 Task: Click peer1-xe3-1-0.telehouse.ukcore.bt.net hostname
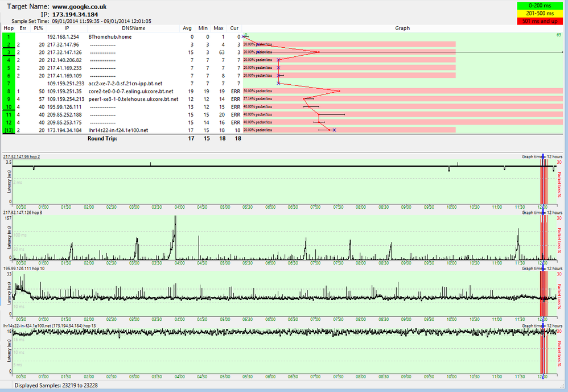(x=133, y=99)
